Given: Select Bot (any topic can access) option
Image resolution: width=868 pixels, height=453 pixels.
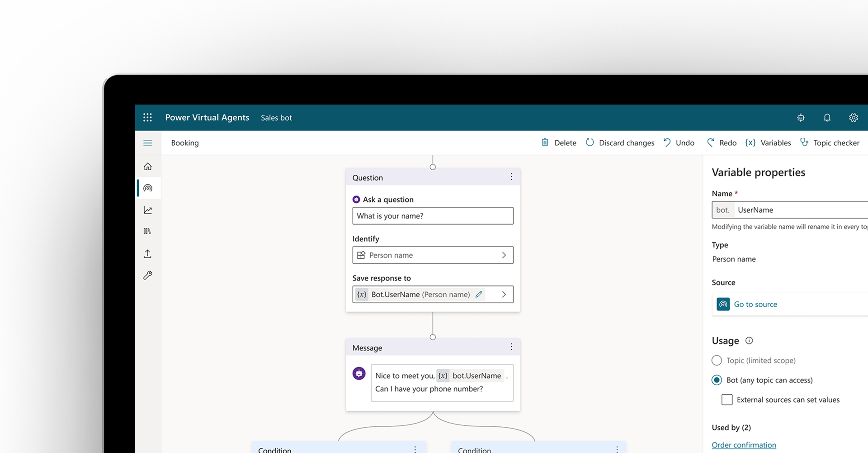Looking at the screenshot, I should click(717, 380).
